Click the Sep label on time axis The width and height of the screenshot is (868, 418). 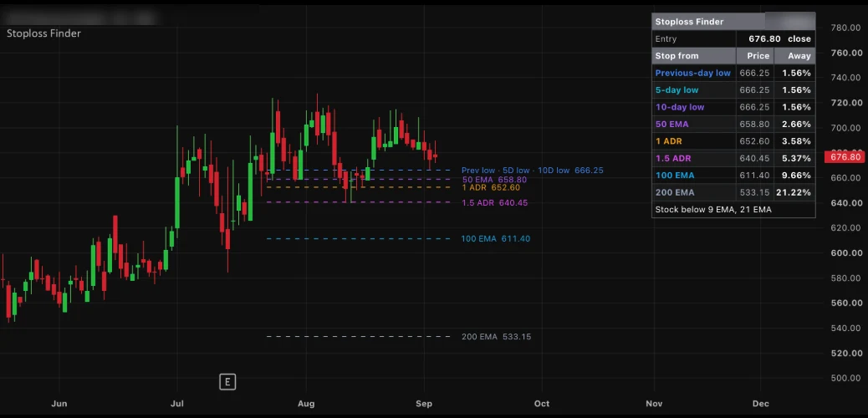click(x=424, y=404)
